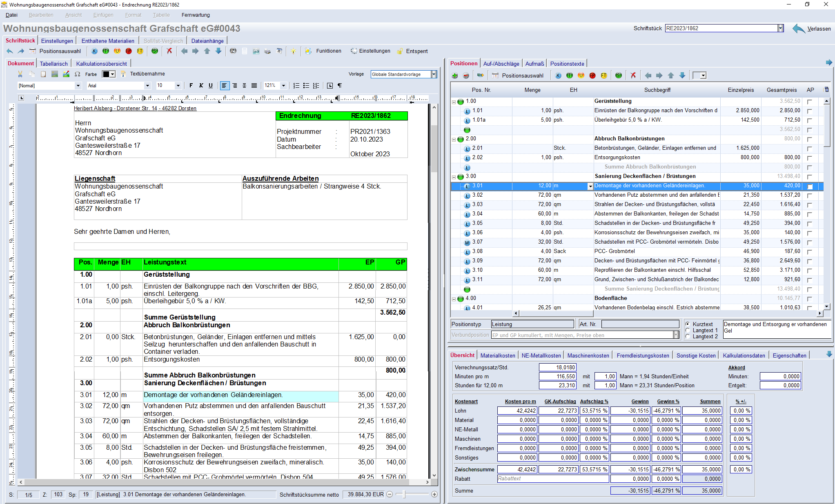
Task: Click the green S icon in the document toolbar
Action: tap(155, 51)
